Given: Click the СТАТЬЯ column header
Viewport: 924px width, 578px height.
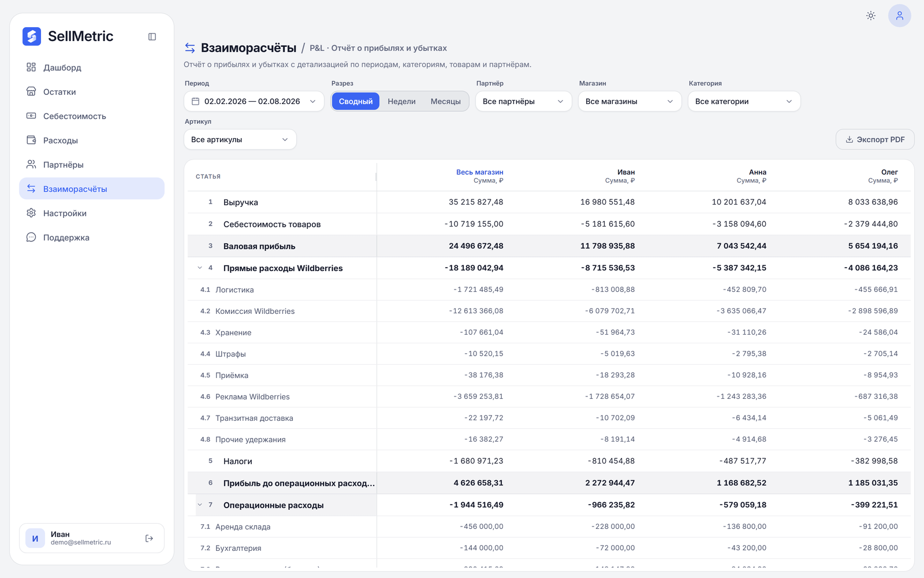Looking at the screenshot, I should (208, 176).
